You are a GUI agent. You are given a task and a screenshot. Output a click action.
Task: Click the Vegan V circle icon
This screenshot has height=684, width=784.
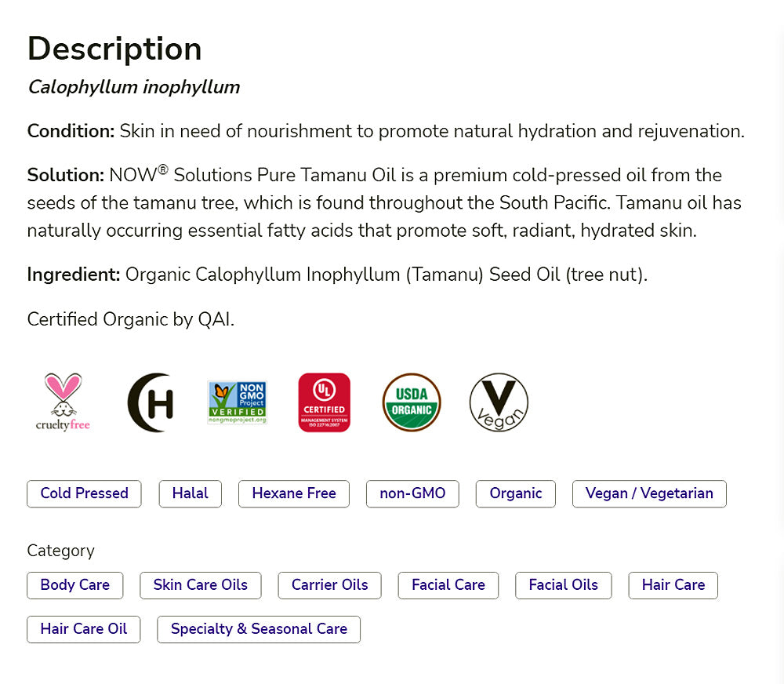pos(499,402)
